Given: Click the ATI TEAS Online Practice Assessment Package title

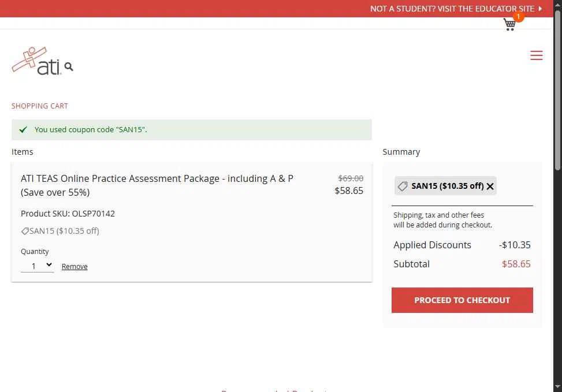Looking at the screenshot, I should pyautogui.click(x=157, y=185).
